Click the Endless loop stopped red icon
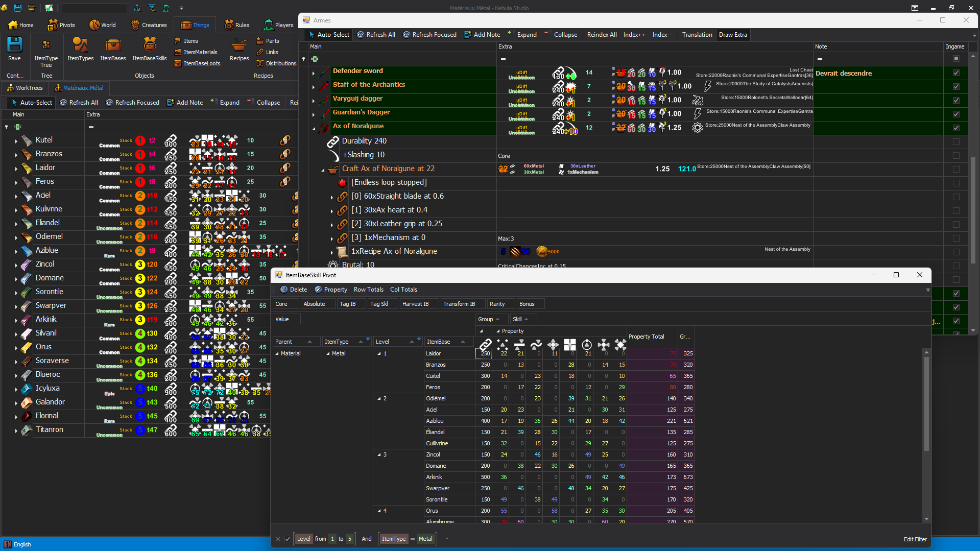This screenshot has height=551, width=980. (x=342, y=183)
